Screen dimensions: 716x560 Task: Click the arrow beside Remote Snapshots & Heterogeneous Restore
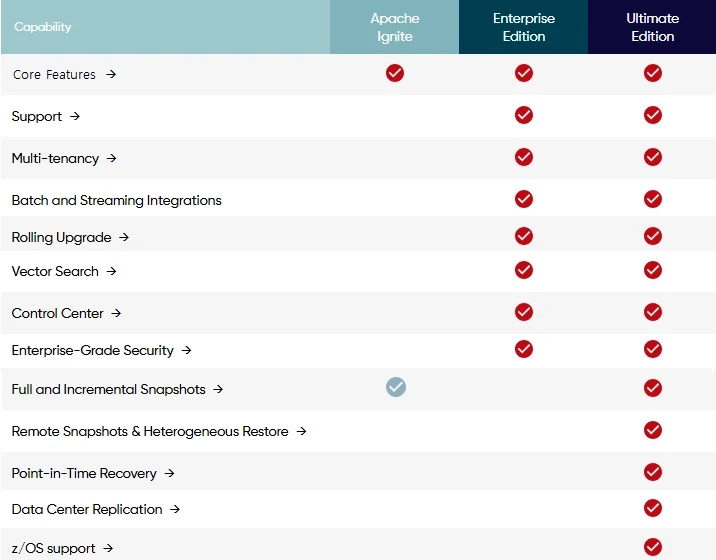301,431
